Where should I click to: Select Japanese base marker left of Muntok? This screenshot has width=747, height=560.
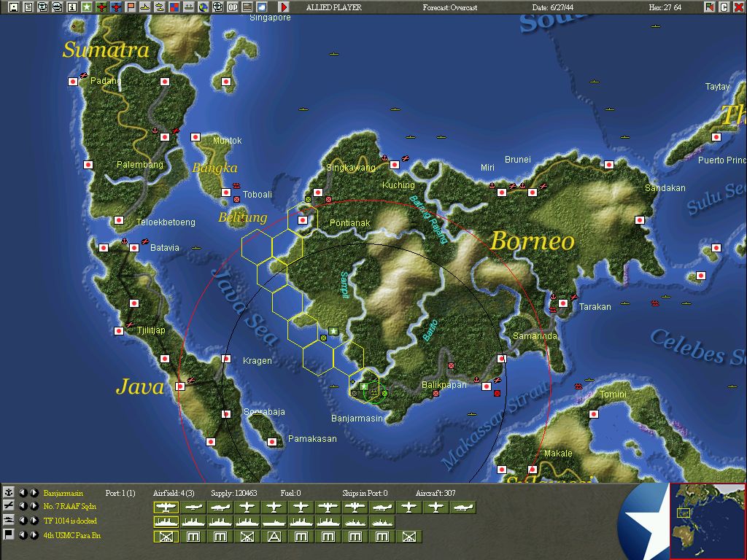pyautogui.click(x=196, y=136)
